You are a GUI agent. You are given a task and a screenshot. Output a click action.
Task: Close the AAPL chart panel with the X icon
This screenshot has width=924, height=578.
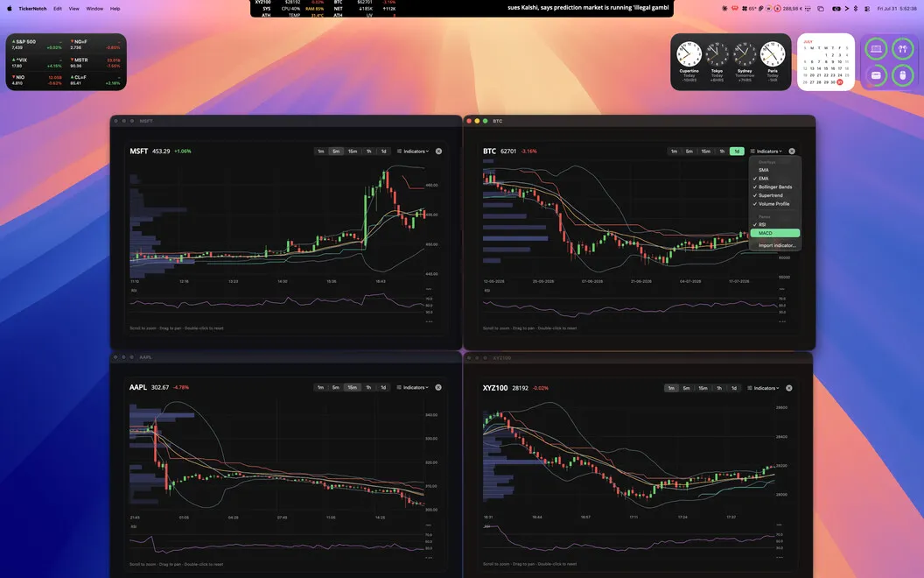coord(438,387)
